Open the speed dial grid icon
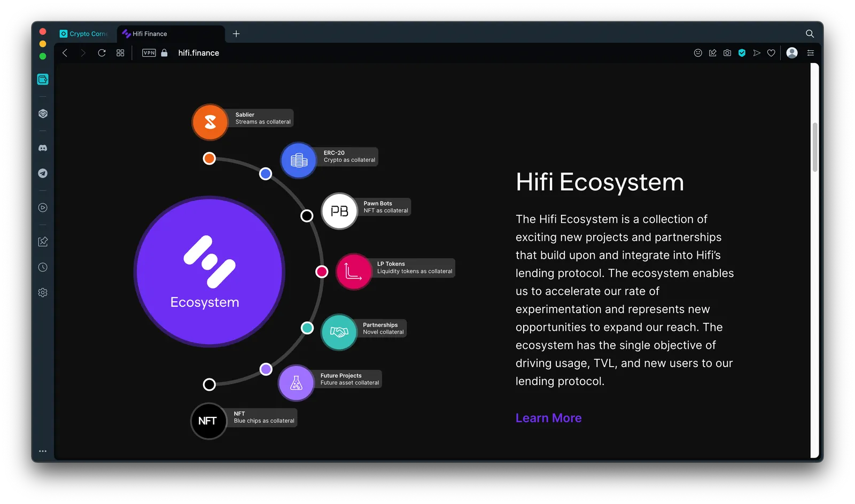The width and height of the screenshot is (855, 504). coord(120,53)
